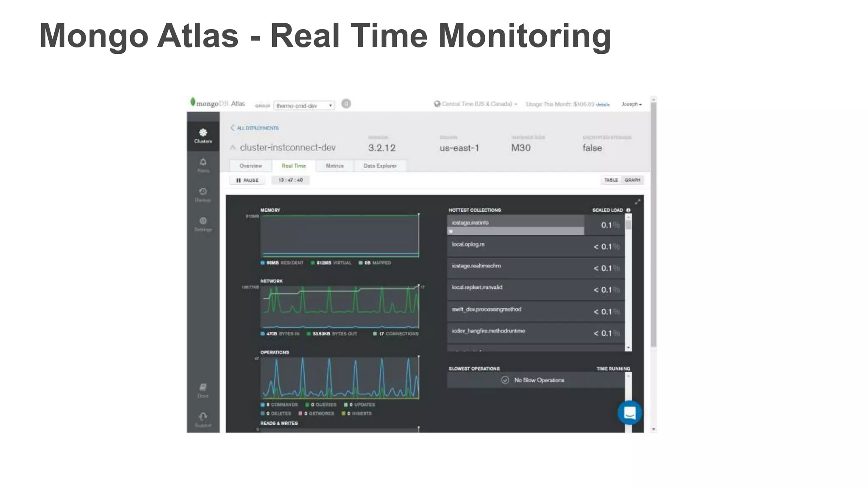Click the Memory chart
This screenshot has height=488, width=868.
[x=340, y=236]
